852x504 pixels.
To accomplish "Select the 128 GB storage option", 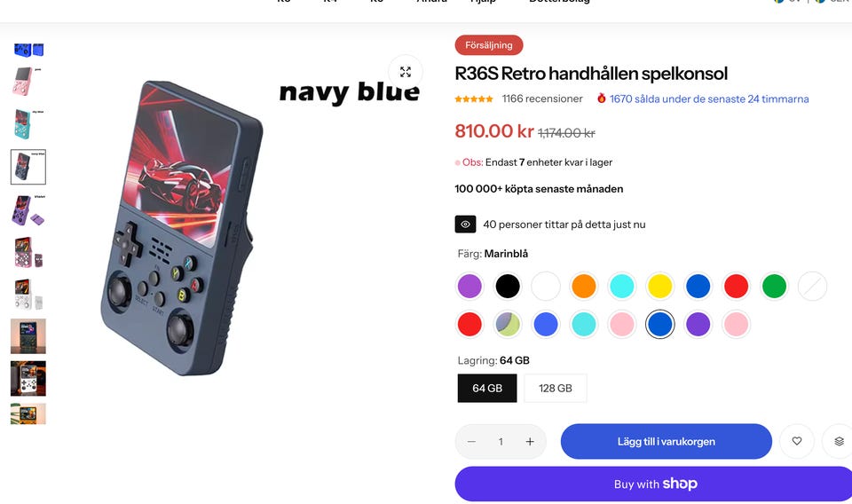I will (x=556, y=389).
